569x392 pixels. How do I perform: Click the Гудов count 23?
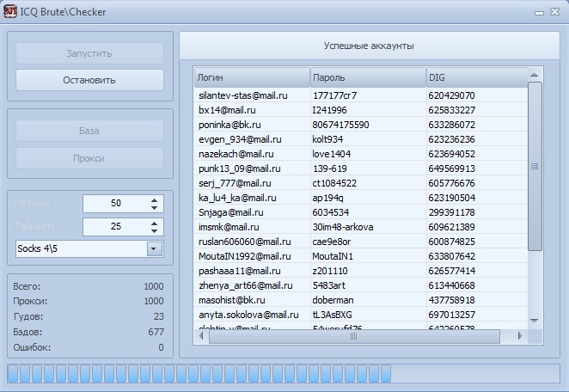159,316
